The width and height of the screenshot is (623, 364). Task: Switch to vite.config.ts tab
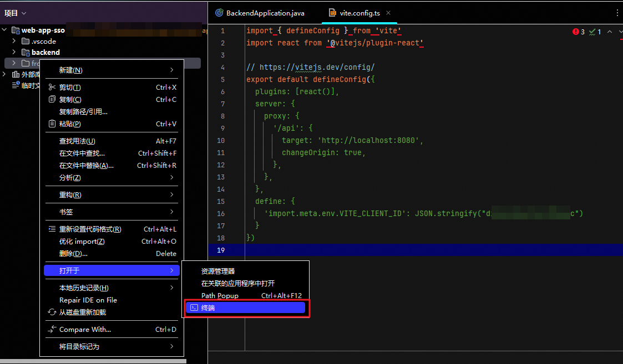[x=360, y=13]
